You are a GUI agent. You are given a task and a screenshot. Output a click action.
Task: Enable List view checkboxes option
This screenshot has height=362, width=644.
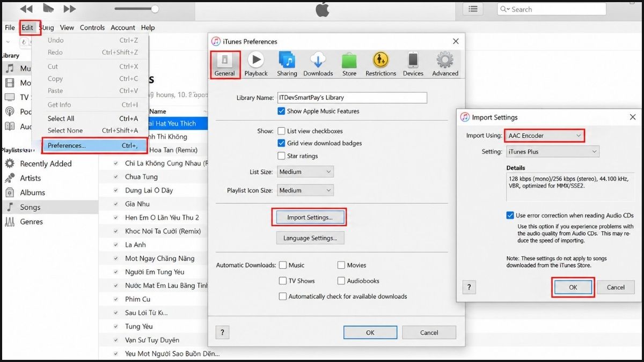pyautogui.click(x=281, y=131)
